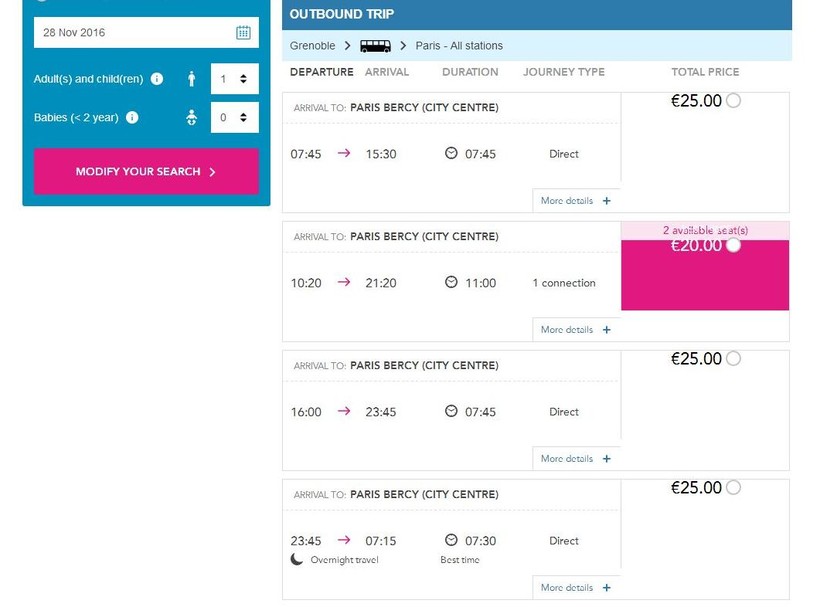Click the bus icon in route header

click(376, 46)
